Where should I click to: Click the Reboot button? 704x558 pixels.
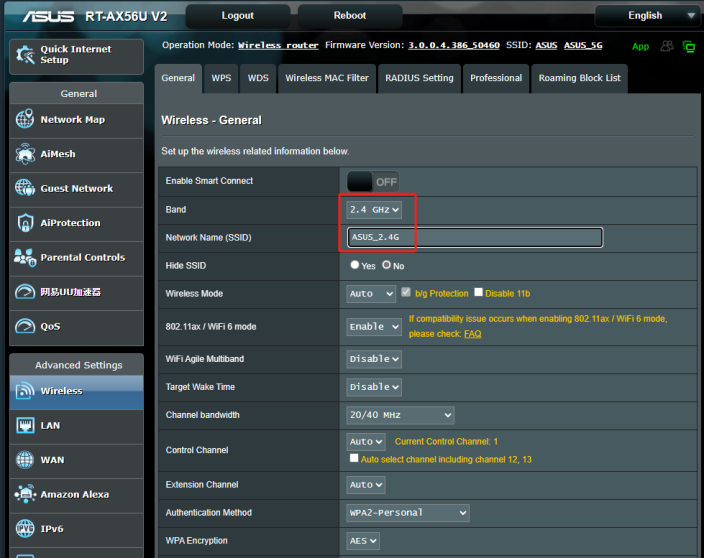(x=350, y=16)
